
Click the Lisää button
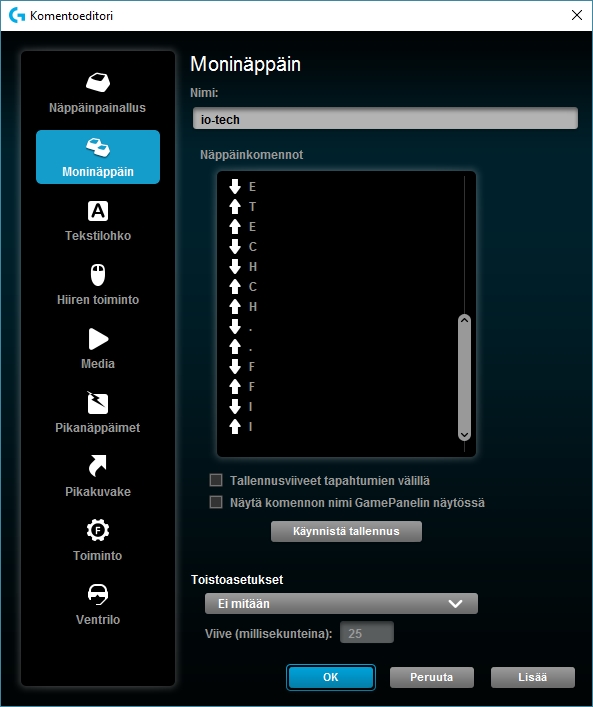533,677
